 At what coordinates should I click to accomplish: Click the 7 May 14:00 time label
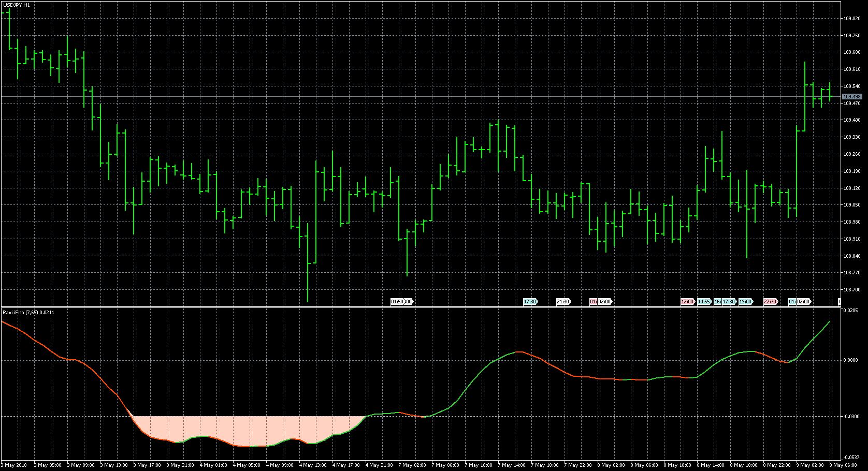(513, 465)
